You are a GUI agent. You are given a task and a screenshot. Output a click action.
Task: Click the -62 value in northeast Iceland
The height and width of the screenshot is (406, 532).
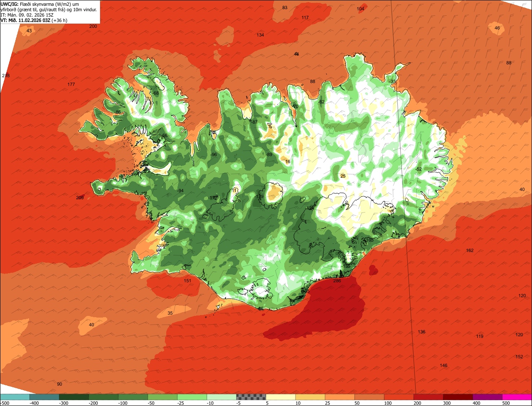(321, 102)
